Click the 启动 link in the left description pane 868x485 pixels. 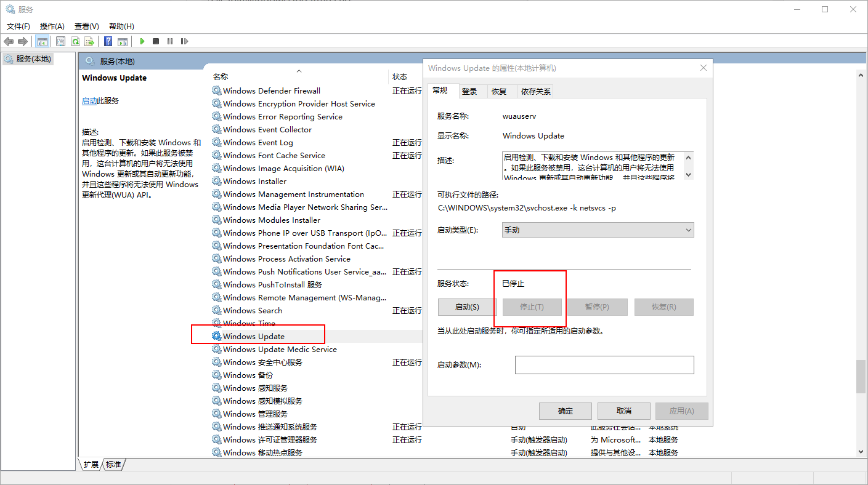(89, 101)
